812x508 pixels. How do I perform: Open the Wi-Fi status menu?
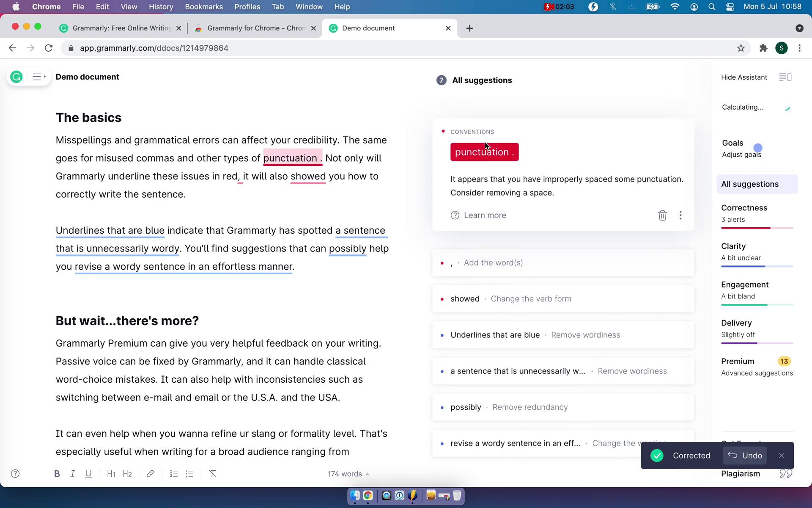click(675, 7)
